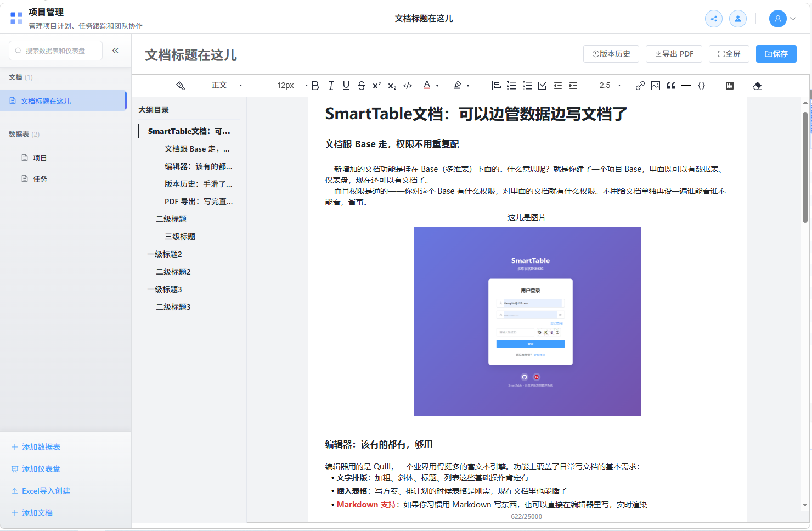Viewport: 812px width, 531px height.
Task: Click the member icon in the header
Action: point(738,19)
